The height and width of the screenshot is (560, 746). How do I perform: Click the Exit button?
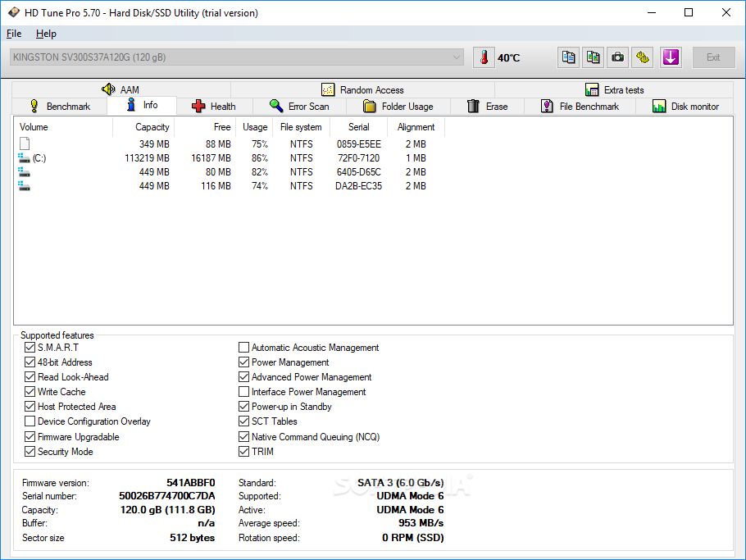[x=713, y=57]
